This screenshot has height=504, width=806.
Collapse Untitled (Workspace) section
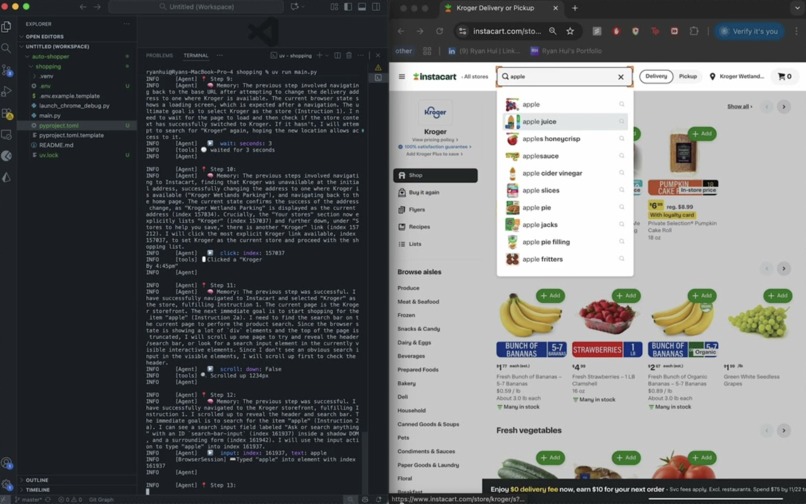[57, 46]
